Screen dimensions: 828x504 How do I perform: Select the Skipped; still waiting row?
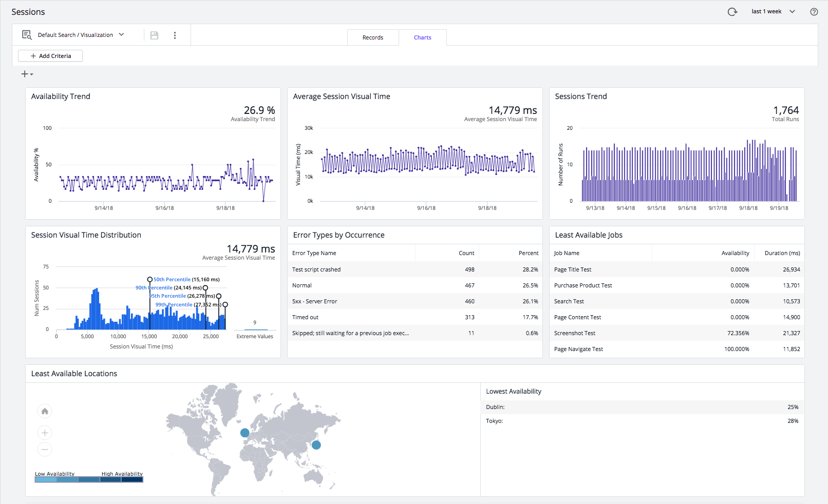coord(415,333)
